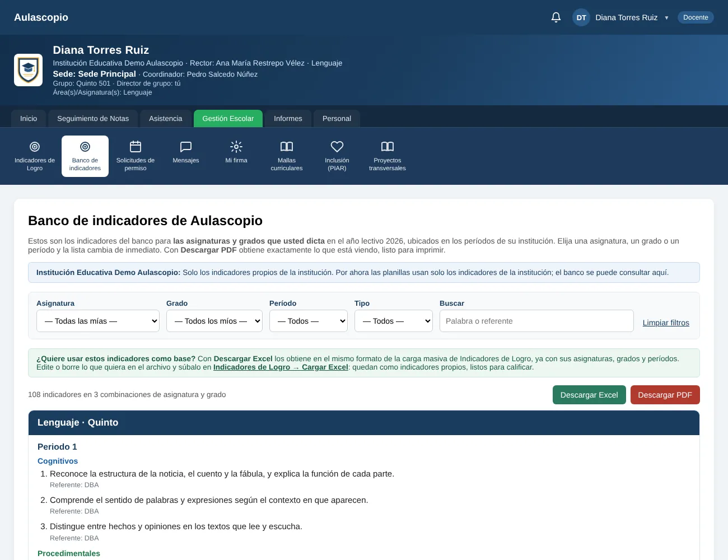Viewport: 728px width, 560px height.
Task: Click indicator "Comprende el sentido de palabras"
Action: [x=209, y=500]
